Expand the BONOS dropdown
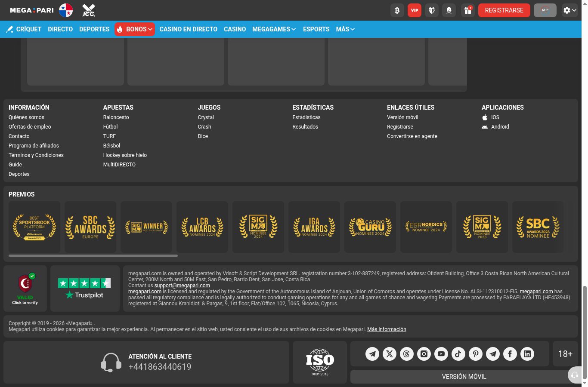Image resolution: width=588 pixels, height=387 pixels. (135, 29)
